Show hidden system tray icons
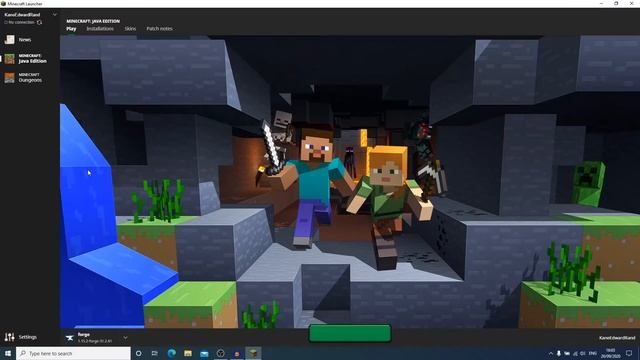The width and height of the screenshot is (640, 360). pos(551,353)
